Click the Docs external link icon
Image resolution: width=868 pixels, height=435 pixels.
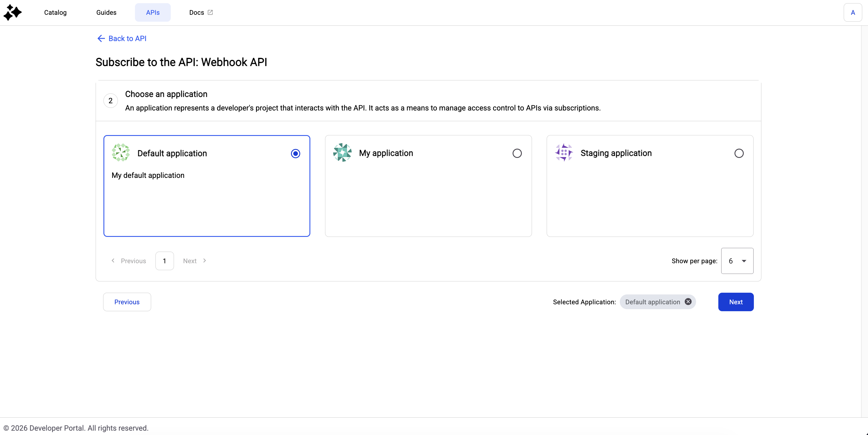click(x=210, y=12)
